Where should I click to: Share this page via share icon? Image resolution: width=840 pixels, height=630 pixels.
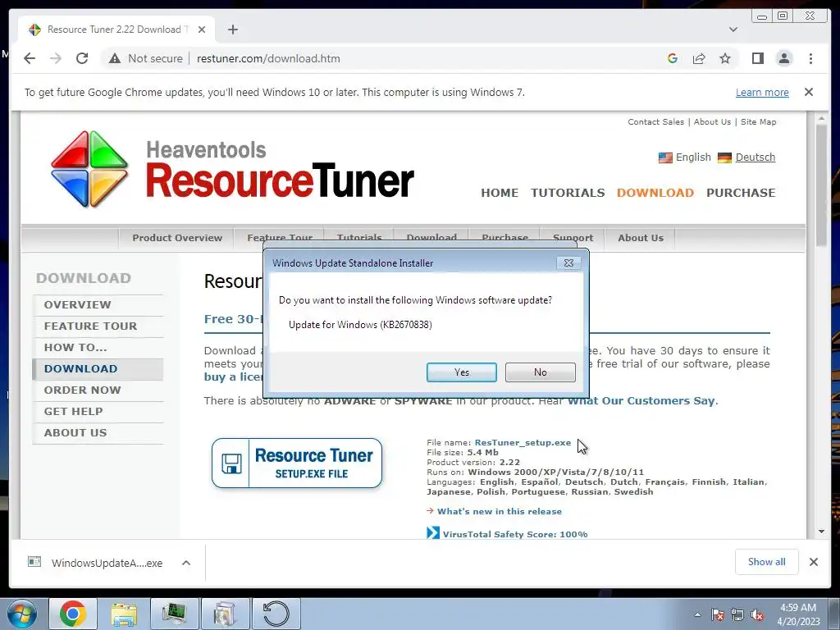pyautogui.click(x=699, y=58)
